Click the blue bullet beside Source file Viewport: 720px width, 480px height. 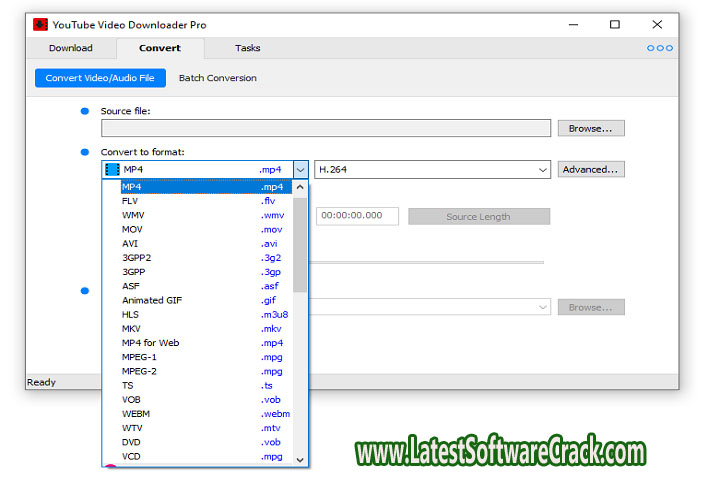point(85,111)
